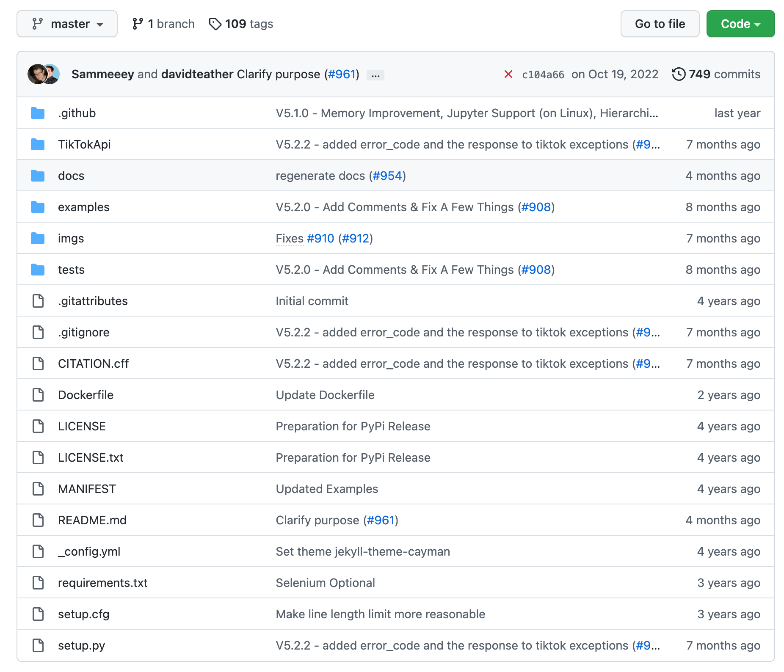Open Sammeeey author link
This screenshot has height=672, width=784.
click(x=103, y=74)
